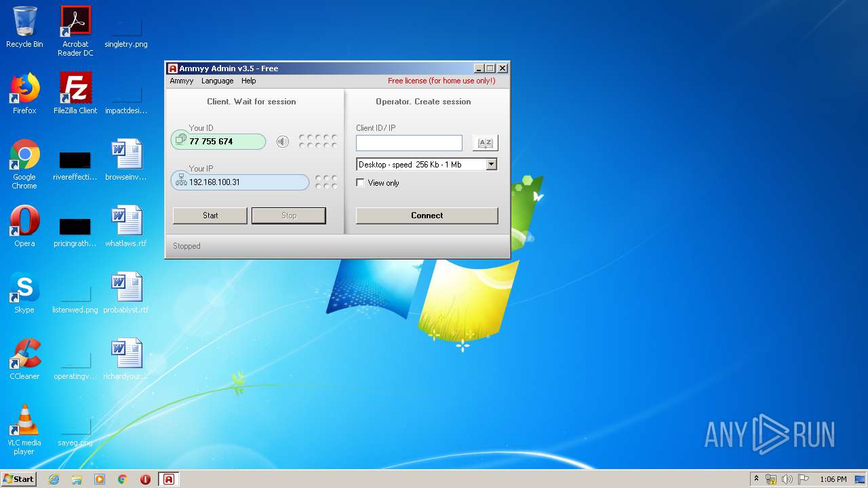Viewport: 868px width, 488px height.
Task: Select the probablyst.rtf document icon
Action: pos(126,293)
